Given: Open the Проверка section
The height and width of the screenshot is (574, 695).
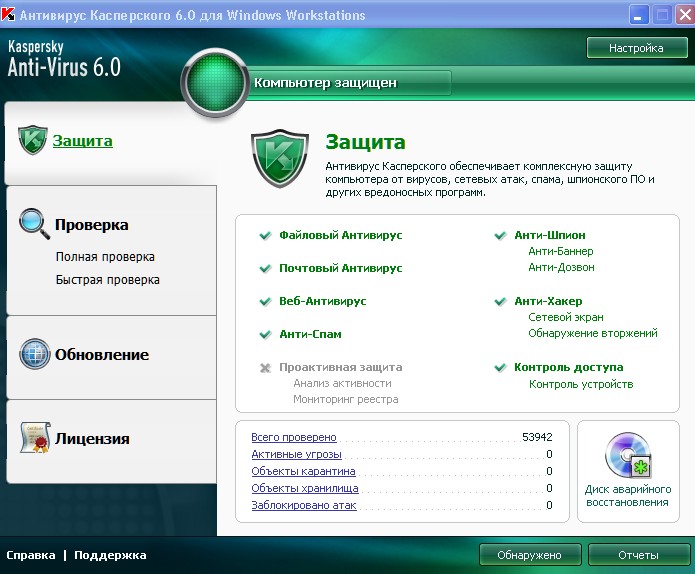Looking at the screenshot, I should 92,225.
